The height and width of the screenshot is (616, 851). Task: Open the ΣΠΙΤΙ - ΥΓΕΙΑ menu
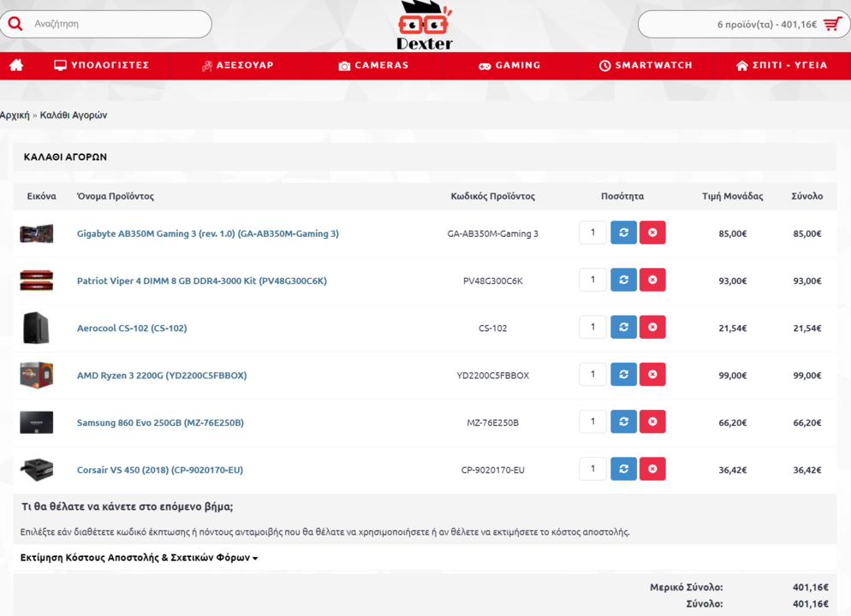click(782, 65)
